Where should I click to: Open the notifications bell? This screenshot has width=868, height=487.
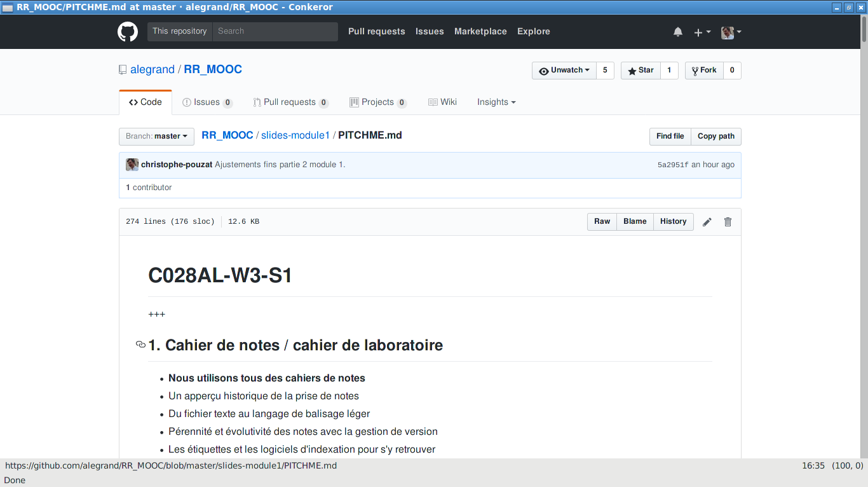click(x=678, y=32)
